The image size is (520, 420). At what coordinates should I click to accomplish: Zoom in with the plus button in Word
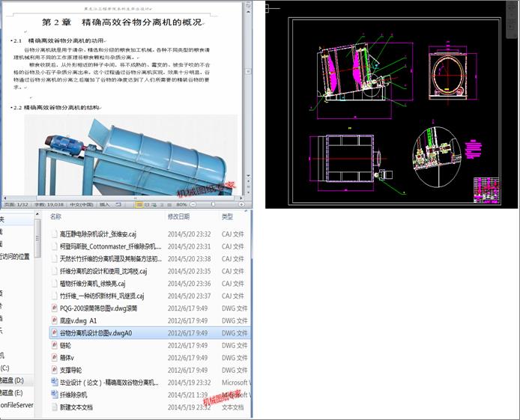tap(241, 204)
